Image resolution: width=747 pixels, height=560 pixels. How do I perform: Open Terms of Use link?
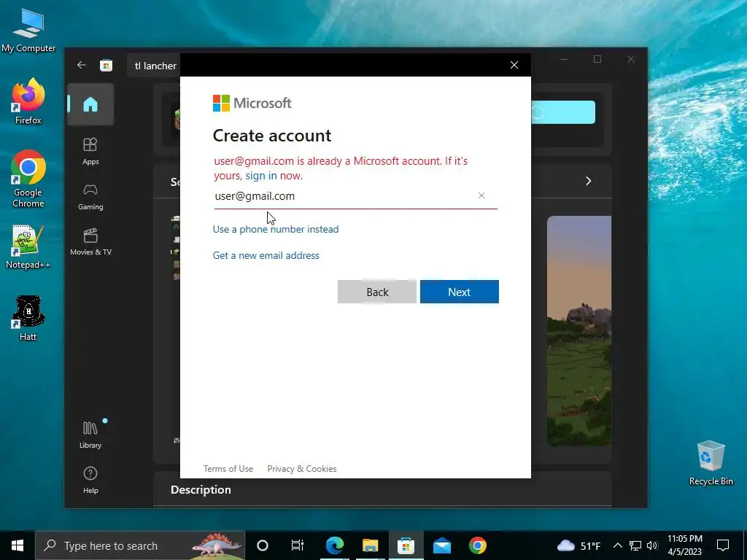point(228,469)
